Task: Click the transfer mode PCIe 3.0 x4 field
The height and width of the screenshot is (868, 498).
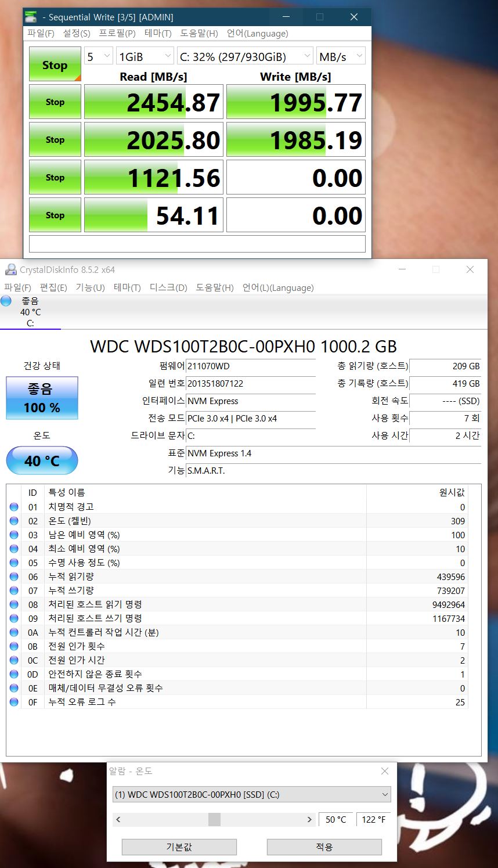Action: [251, 419]
